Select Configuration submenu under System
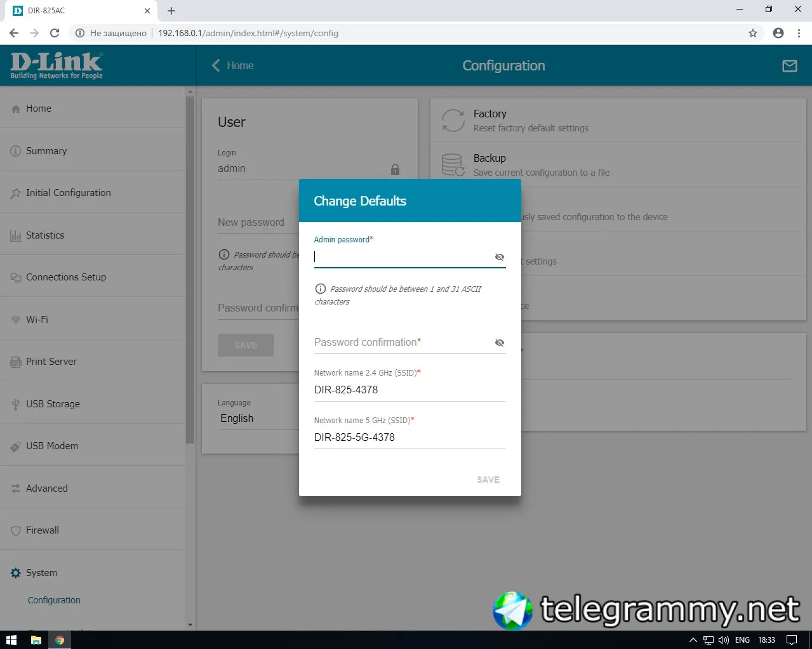The height and width of the screenshot is (649, 812). (54, 600)
